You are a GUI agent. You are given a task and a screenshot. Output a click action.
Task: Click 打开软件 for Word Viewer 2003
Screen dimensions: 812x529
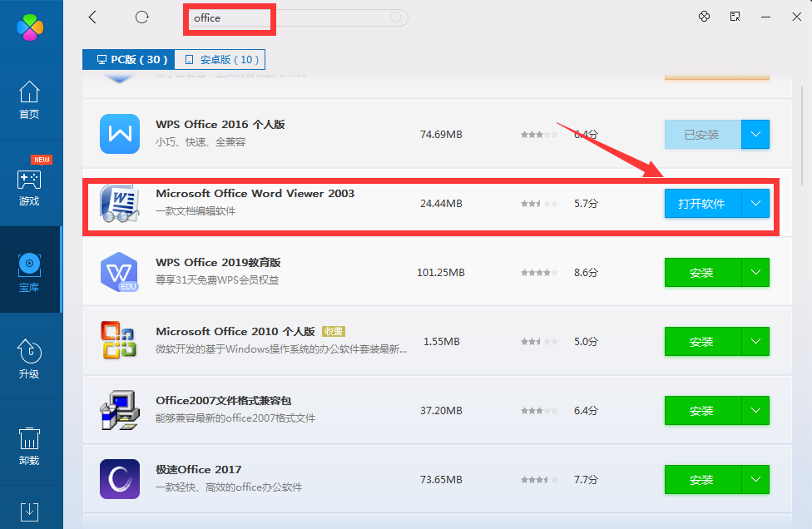(703, 204)
